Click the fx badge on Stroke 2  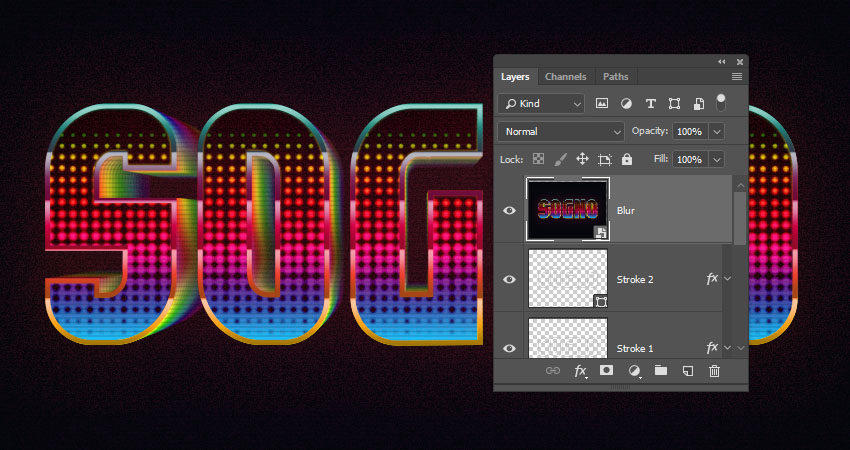[x=712, y=279]
